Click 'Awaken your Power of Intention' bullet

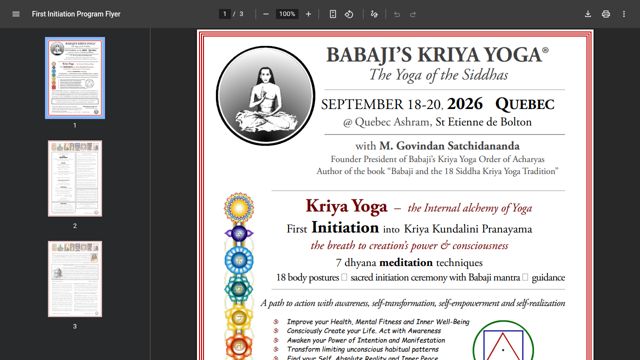click(x=366, y=340)
